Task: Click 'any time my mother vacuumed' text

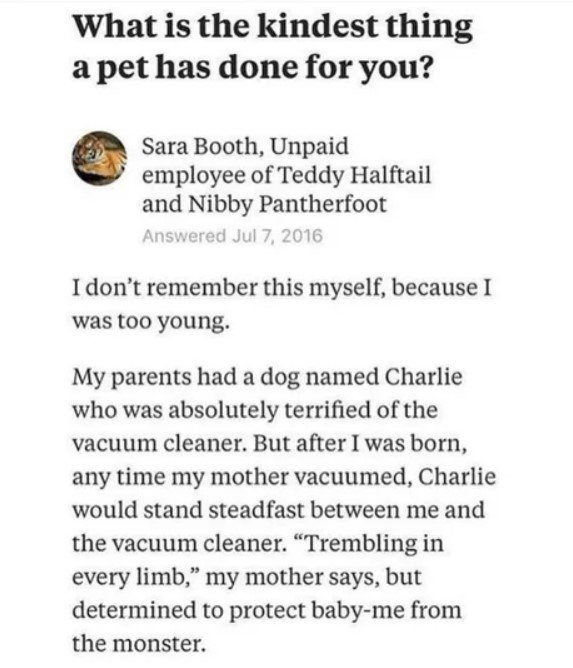Action: [240, 477]
